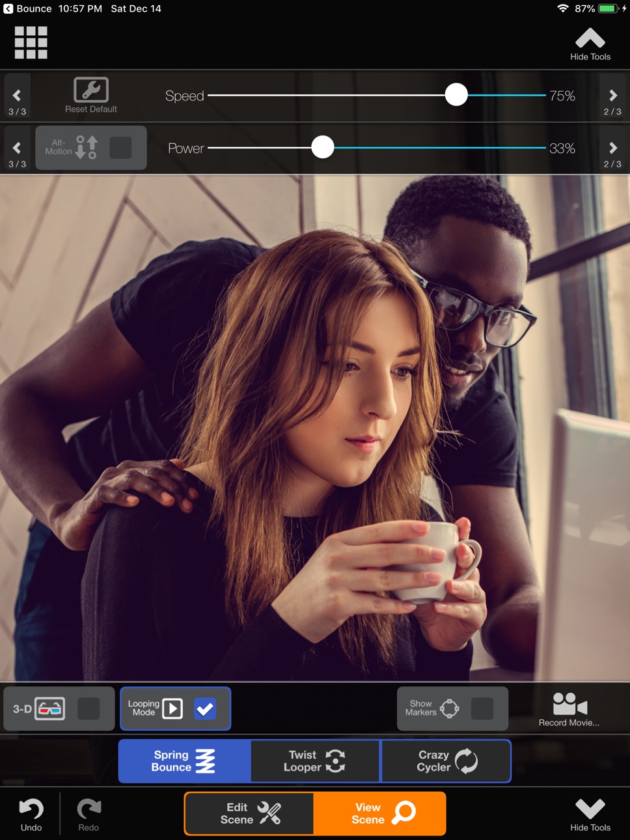
Task: Tap the photo of the couple
Action: 315,428
